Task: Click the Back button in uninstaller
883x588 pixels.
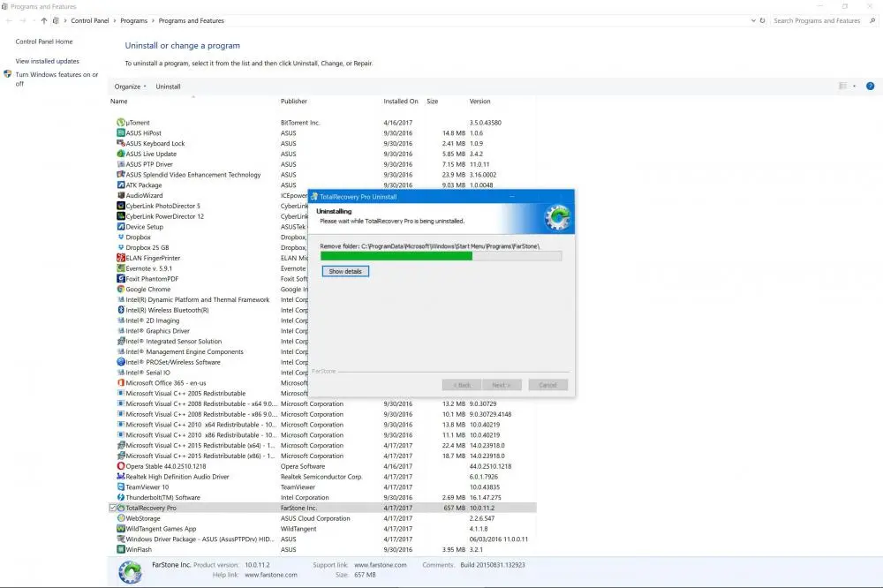Action: point(461,385)
